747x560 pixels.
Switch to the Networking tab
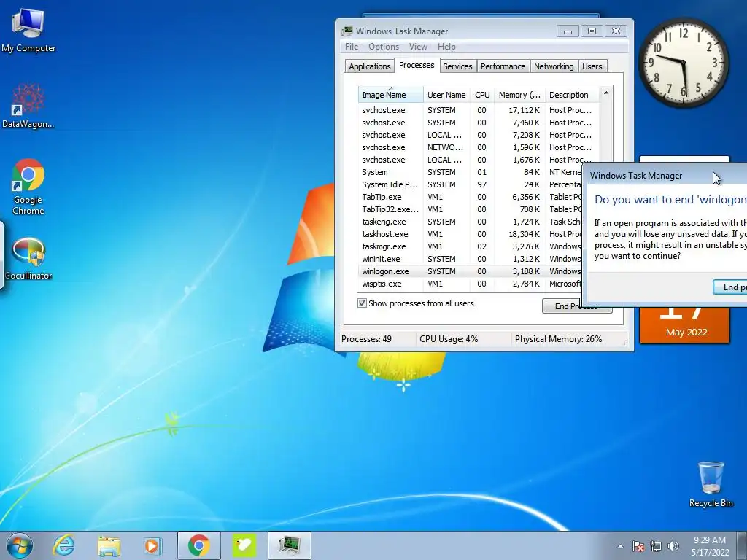click(x=554, y=66)
